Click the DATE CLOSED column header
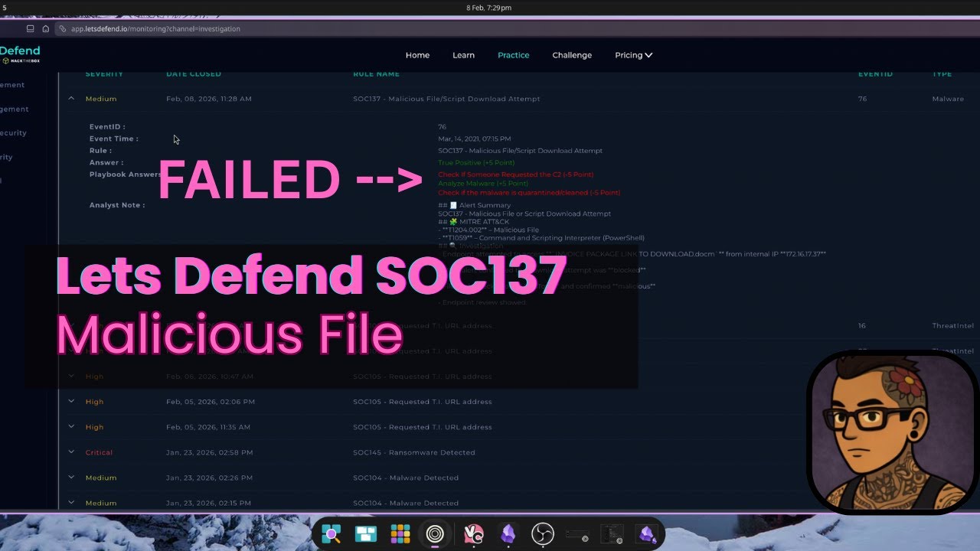 [x=194, y=74]
